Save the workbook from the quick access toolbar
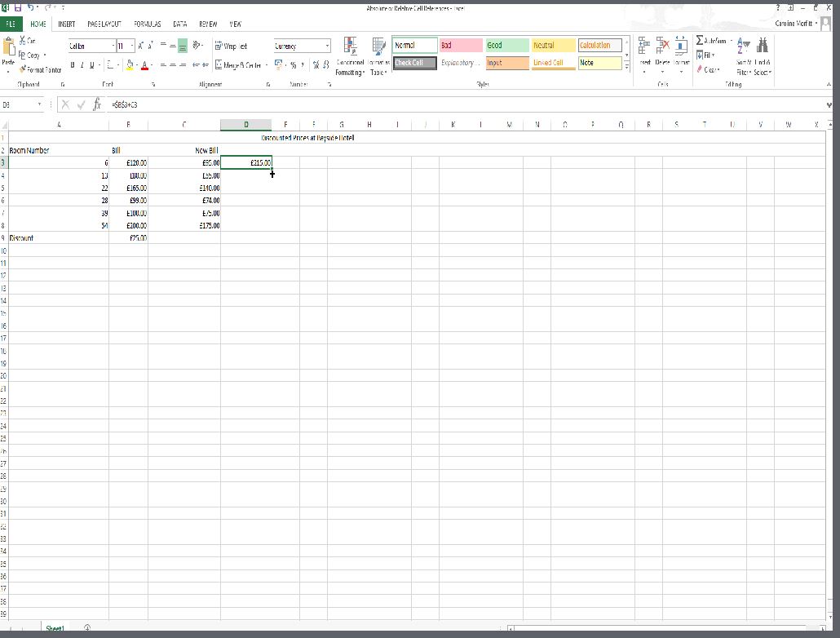 pyautogui.click(x=18, y=7)
